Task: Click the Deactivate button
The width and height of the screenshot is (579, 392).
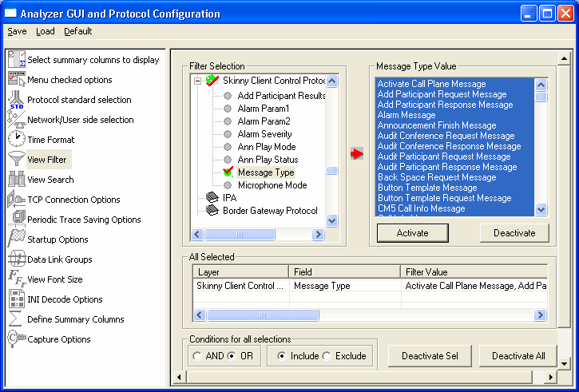Action: point(514,233)
